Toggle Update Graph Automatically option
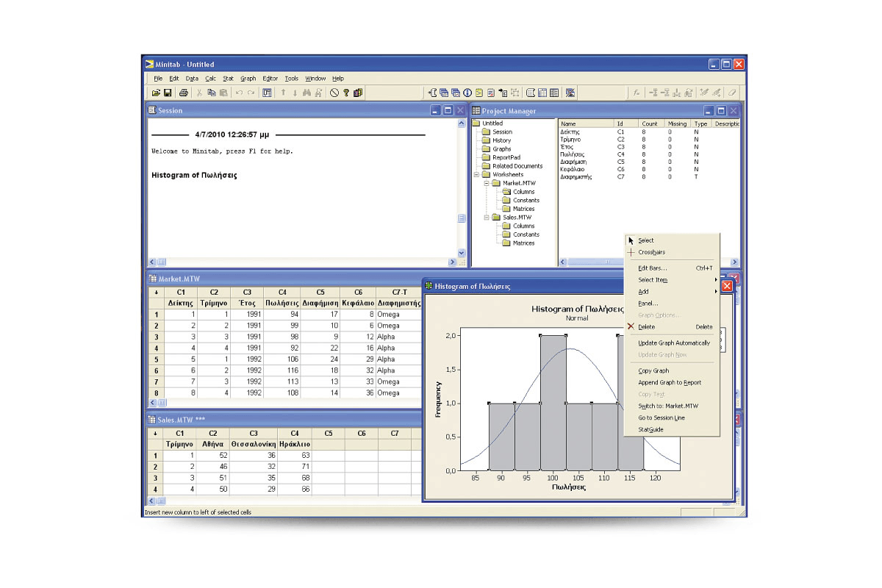882x588 pixels. click(x=674, y=343)
